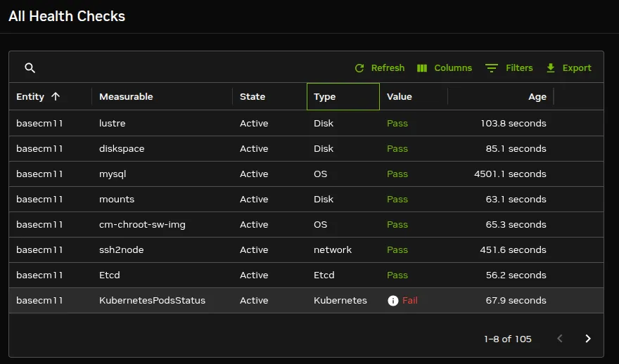
Task: Click the 56.2 seconds age cell
Action: pyautogui.click(x=516, y=275)
